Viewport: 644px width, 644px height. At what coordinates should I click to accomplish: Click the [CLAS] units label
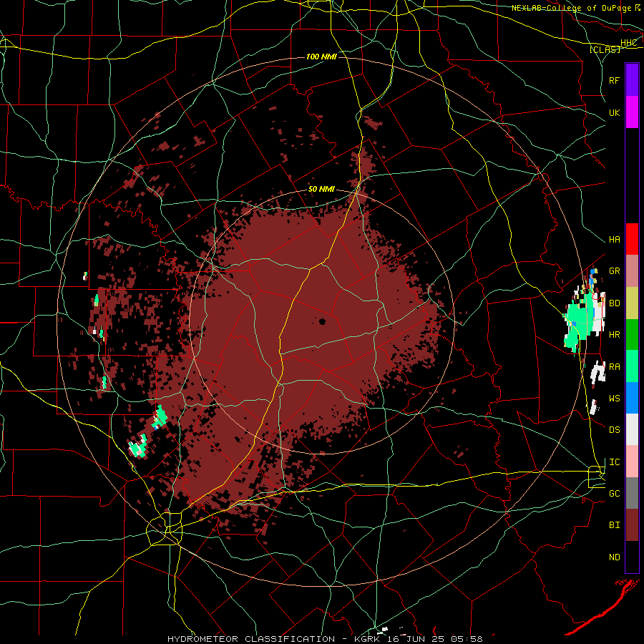[x=605, y=49]
